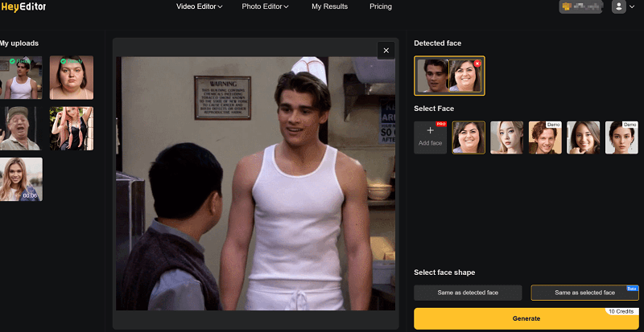This screenshot has width=644, height=332.
Task: Choose the dark-haired smiling woman face
Action: 469,137
